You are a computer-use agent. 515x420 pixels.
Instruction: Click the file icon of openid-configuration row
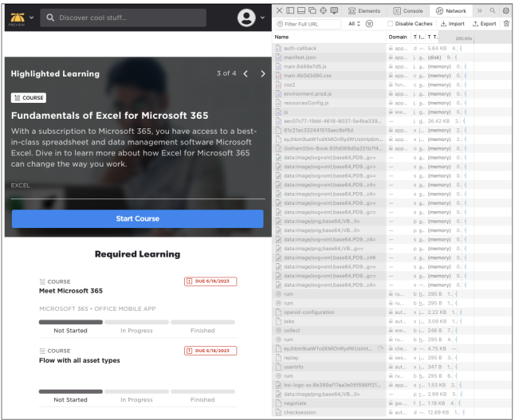(278, 312)
